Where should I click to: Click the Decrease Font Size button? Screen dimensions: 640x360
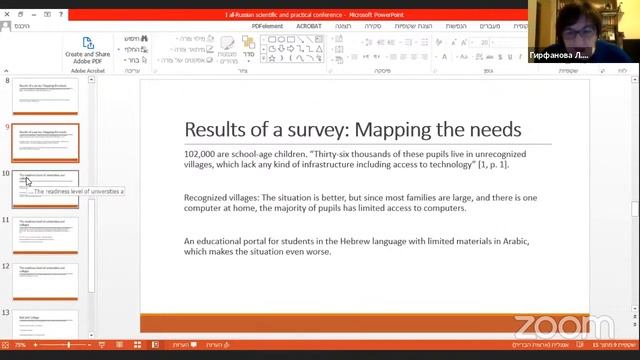click(454, 42)
